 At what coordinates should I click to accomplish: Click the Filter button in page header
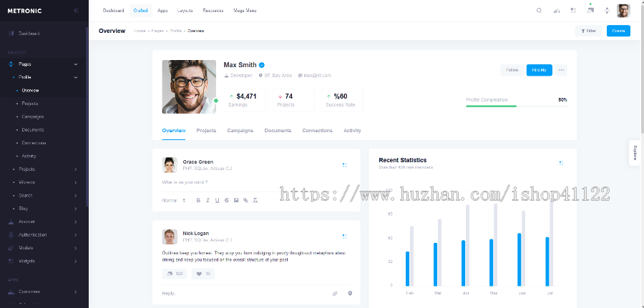589,31
